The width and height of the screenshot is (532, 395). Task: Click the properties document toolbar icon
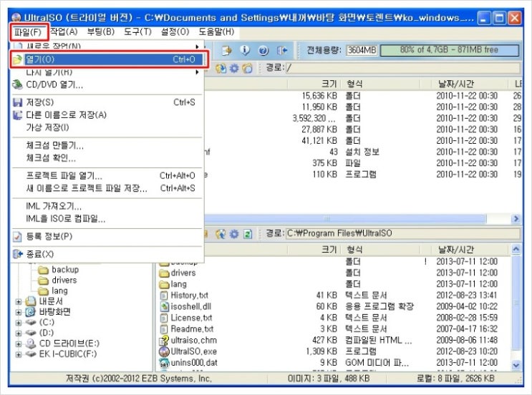227,51
